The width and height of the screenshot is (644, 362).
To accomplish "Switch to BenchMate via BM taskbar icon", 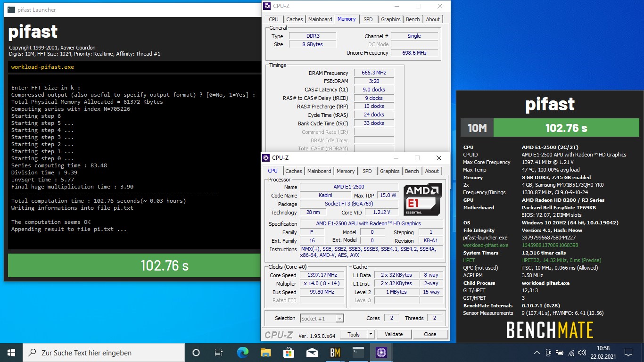I will pos(335,352).
